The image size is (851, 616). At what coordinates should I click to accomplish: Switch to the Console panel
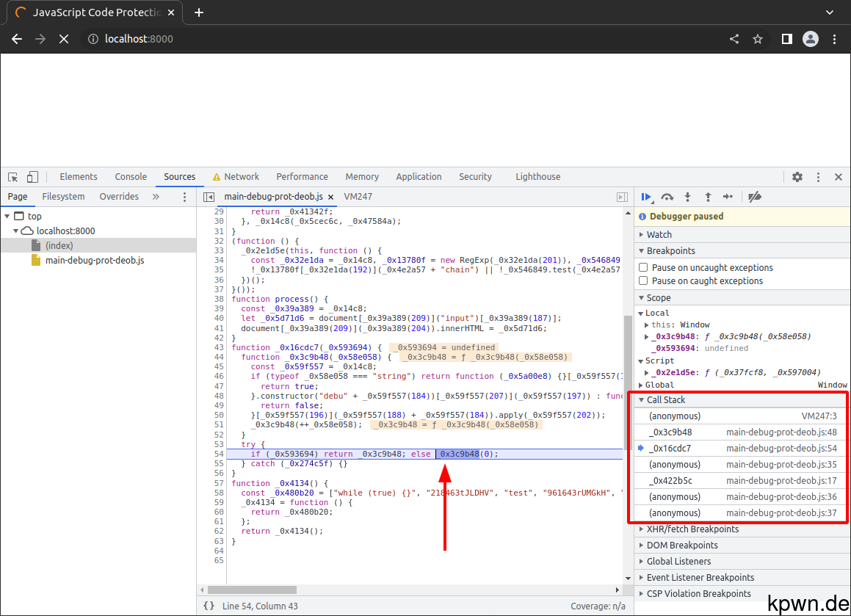[x=131, y=176]
